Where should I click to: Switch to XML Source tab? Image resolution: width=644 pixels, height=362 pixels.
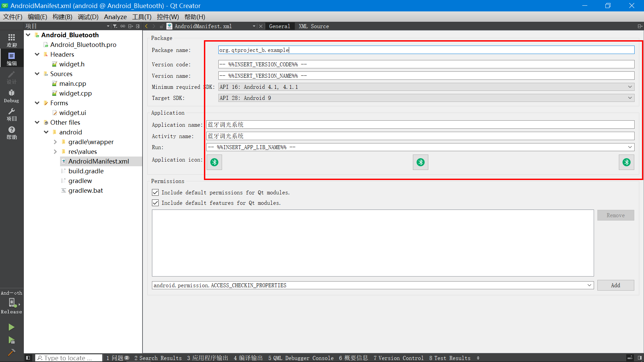pos(314,26)
